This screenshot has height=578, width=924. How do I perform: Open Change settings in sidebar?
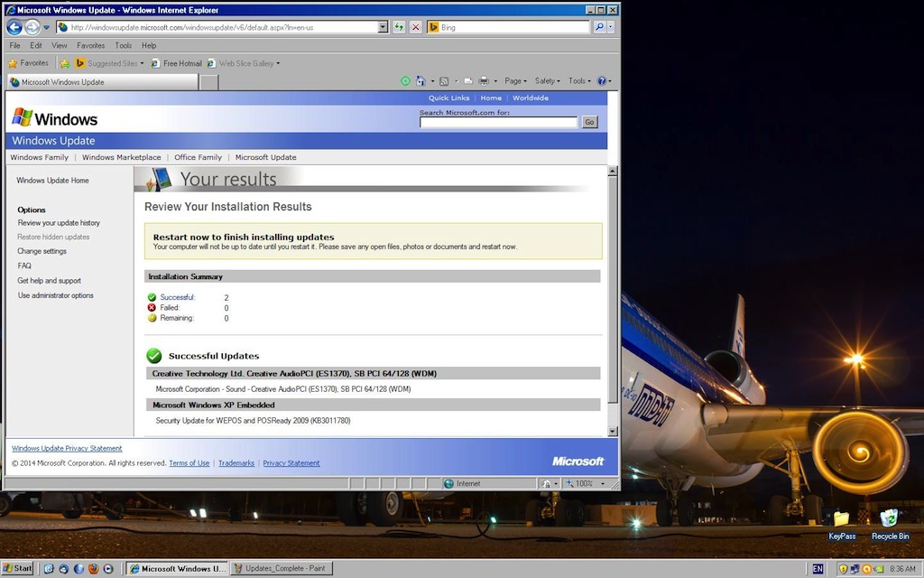point(42,251)
